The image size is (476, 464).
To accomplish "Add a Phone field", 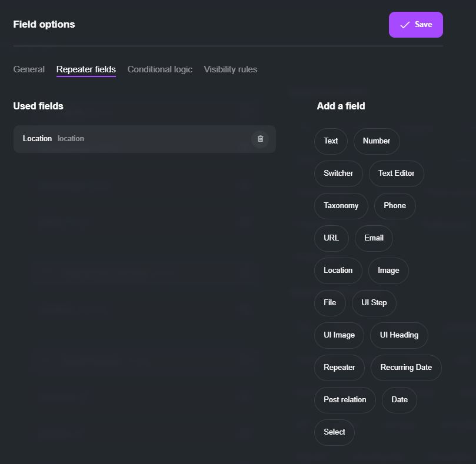I will tap(394, 206).
